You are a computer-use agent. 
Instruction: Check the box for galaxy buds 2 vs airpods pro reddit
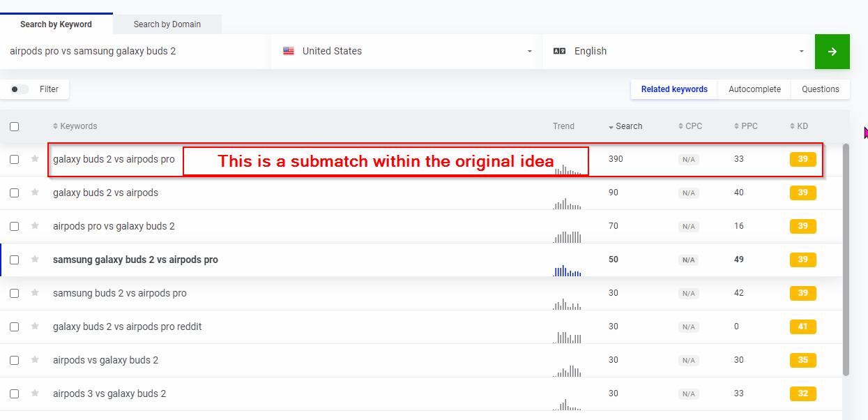(x=14, y=327)
